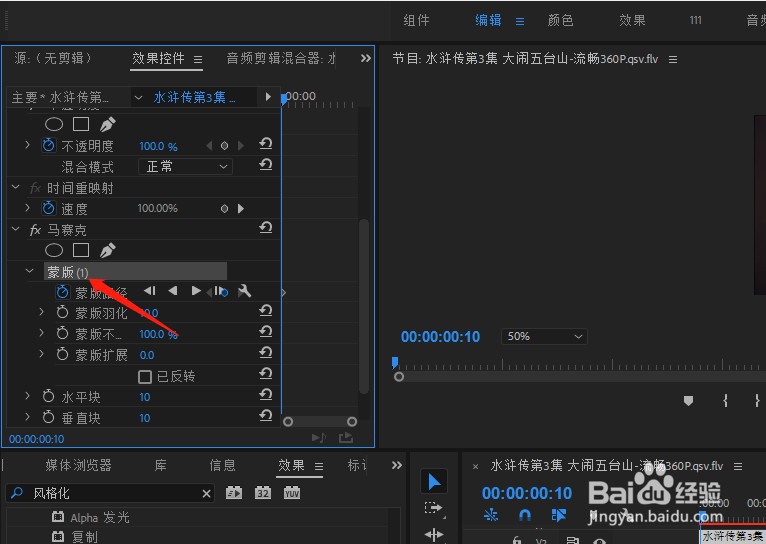This screenshot has height=544, width=766.
Task: Toggle animation stopwatch for 水平块
Action: [48, 396]
